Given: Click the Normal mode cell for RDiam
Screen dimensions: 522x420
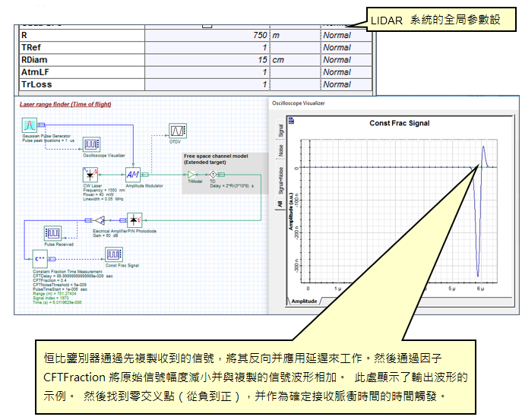Looking at the screenshot, I should (x=346, y=60).
